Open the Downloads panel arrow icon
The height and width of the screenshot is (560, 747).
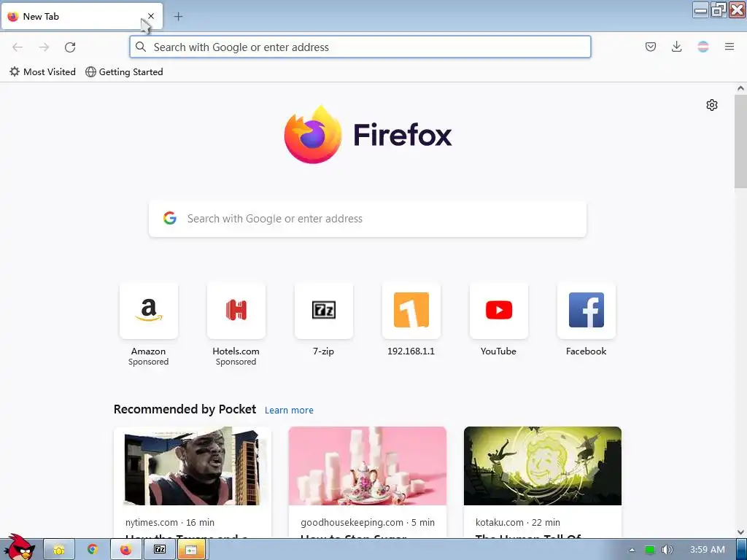pos(676,47)
